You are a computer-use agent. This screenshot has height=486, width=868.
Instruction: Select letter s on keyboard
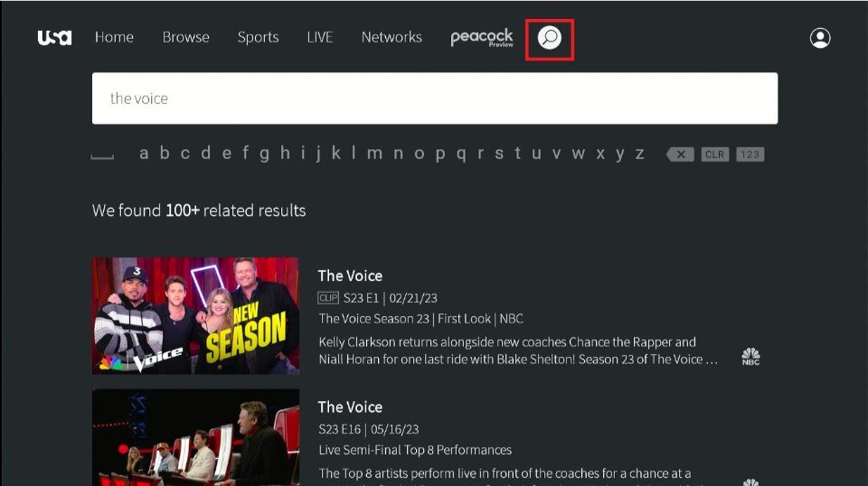pos(499,154)
